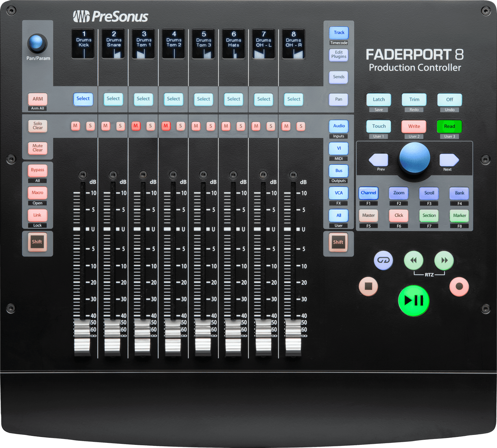Viewport: 497px width, 448px height.
Task: Set navigator to Section mode
Action: click(x=429, y=216)
